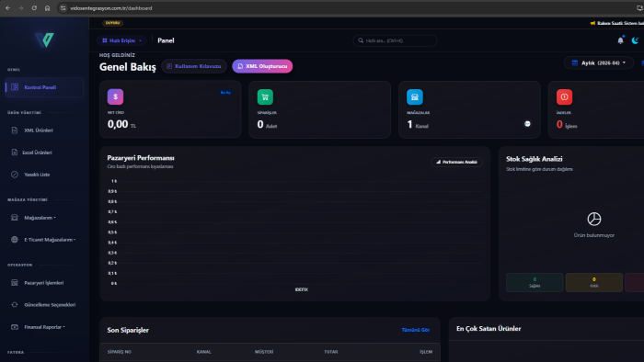Click the site info icon in address bar
The width and height of the screenshot is (644, 362).
(x=63, y=8)
